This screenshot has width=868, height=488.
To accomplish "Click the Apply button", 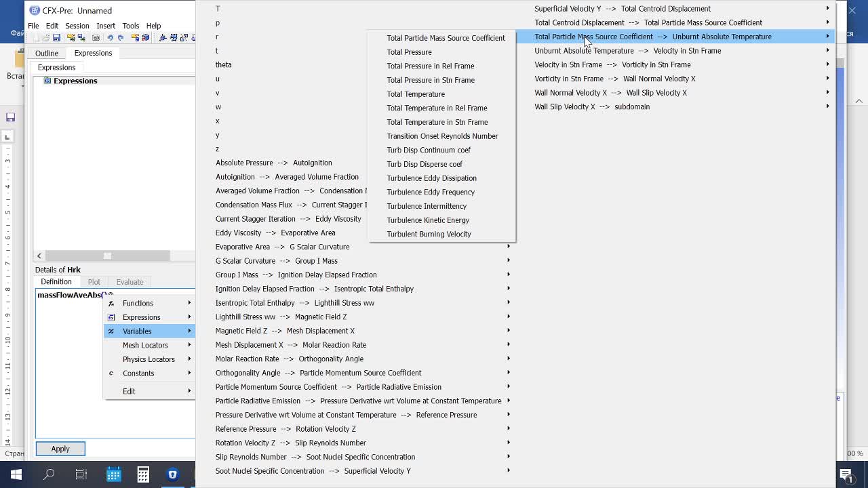I will tap(60, 449).
